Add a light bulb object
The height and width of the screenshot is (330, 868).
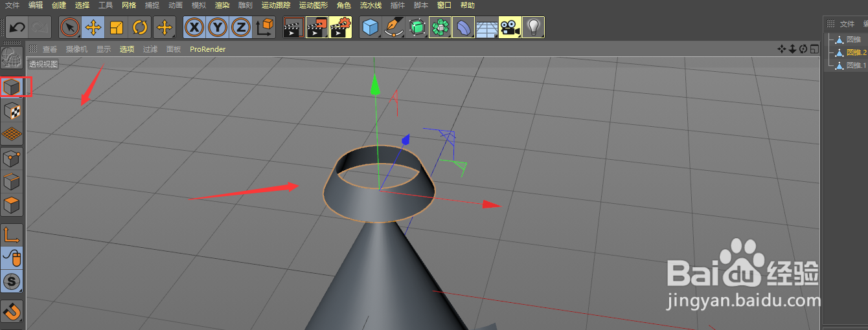[x=533, y=27]
